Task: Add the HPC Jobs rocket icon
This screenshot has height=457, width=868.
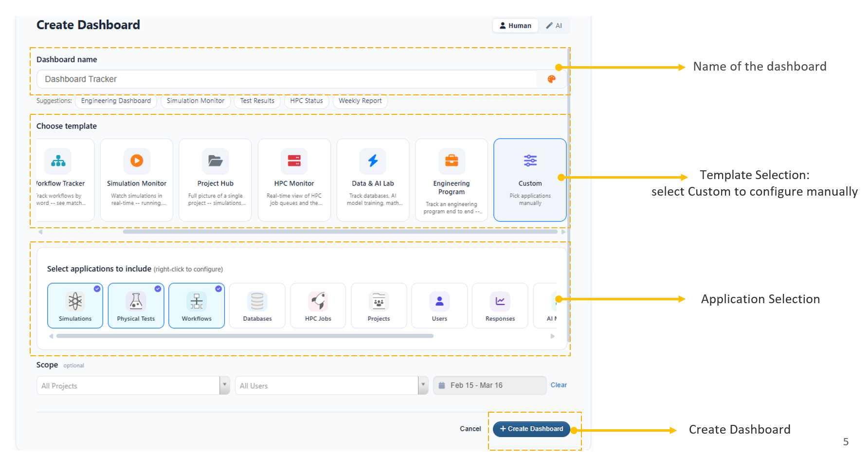Action: (318, 302)
